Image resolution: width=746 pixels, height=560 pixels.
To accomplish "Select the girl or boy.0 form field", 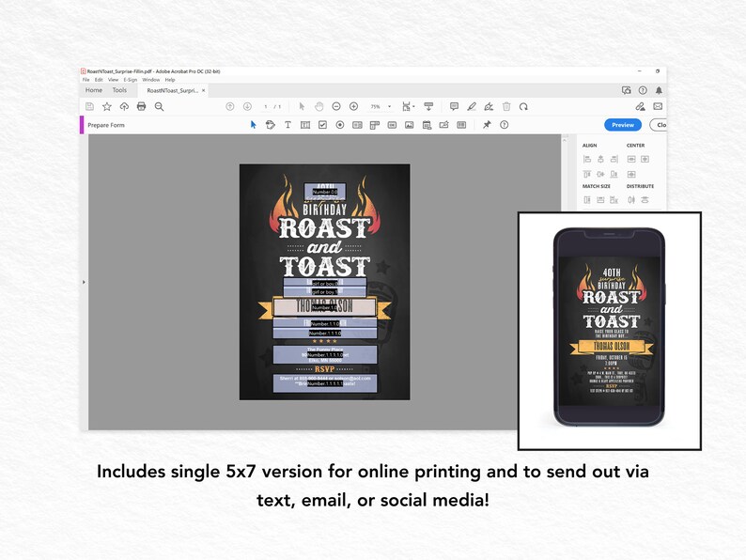I will (x=325, y=283).
